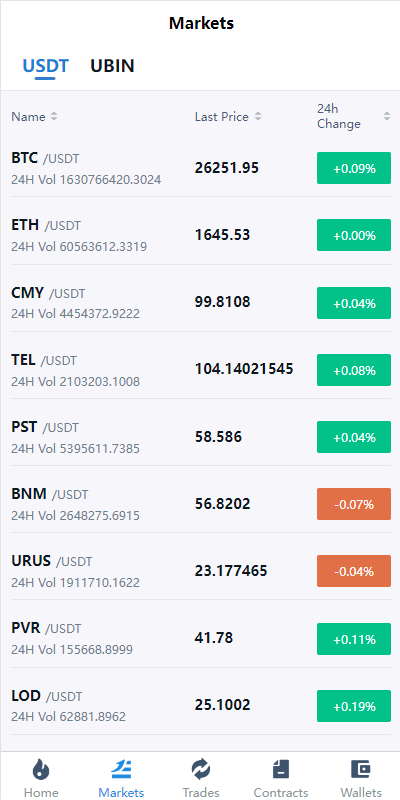The width and height of the screenshot is (400, 800).
Task: Open the Home flame icon
Action: [x=41, y=769]
